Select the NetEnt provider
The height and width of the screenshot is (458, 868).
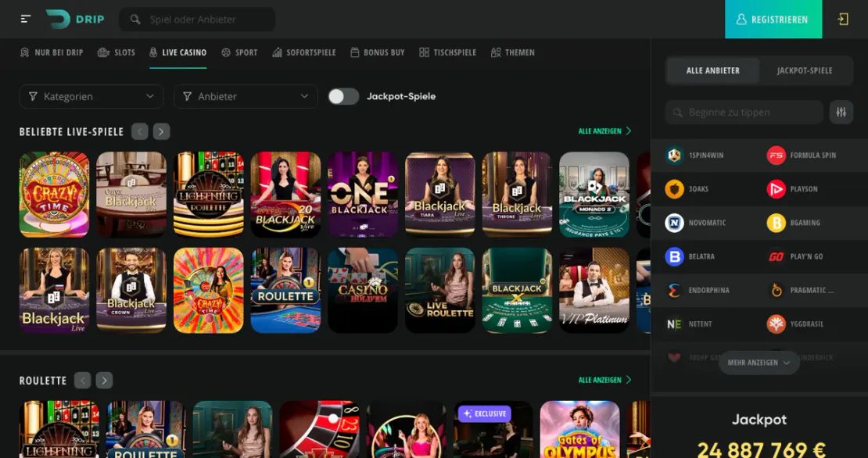[689, 324]
